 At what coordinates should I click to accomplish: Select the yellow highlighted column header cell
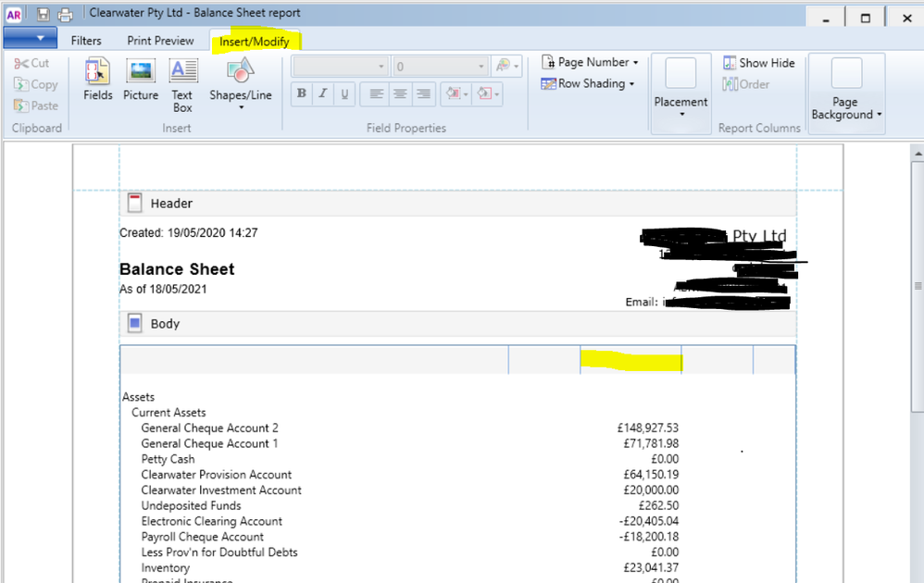(x=631, y=360)
